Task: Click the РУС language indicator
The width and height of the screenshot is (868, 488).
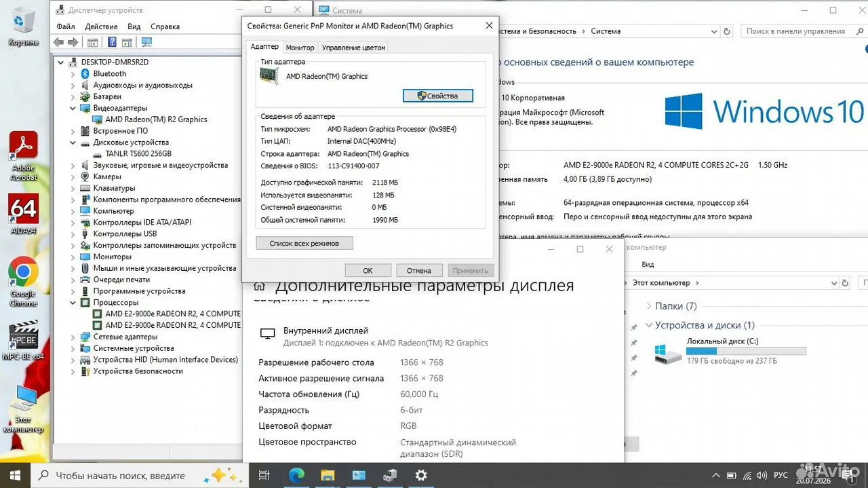Action: [x=781, y=475]
